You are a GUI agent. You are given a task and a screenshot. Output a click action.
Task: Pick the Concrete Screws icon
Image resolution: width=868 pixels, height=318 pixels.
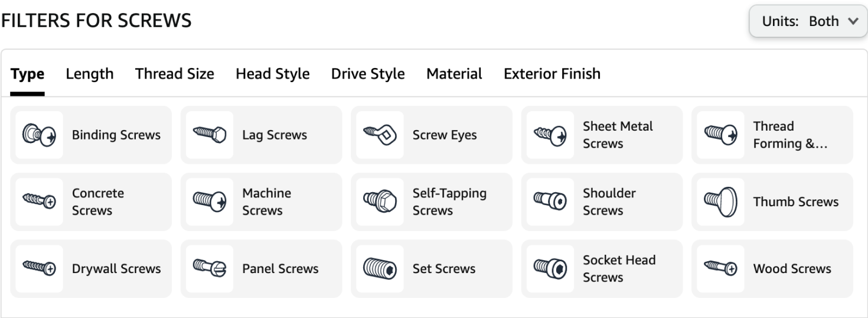point(39,202)
